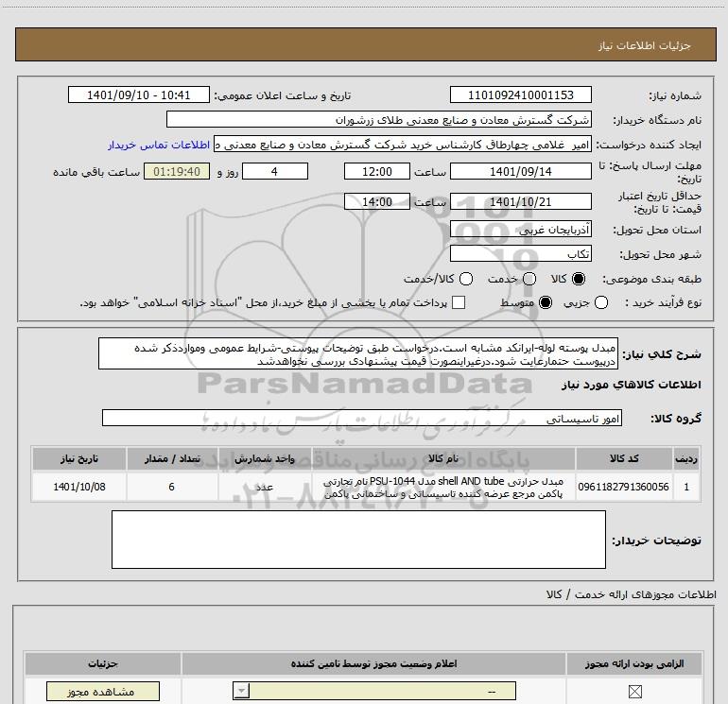
Task: Click row number 1 cell
Action: click(x=686, y=487)
